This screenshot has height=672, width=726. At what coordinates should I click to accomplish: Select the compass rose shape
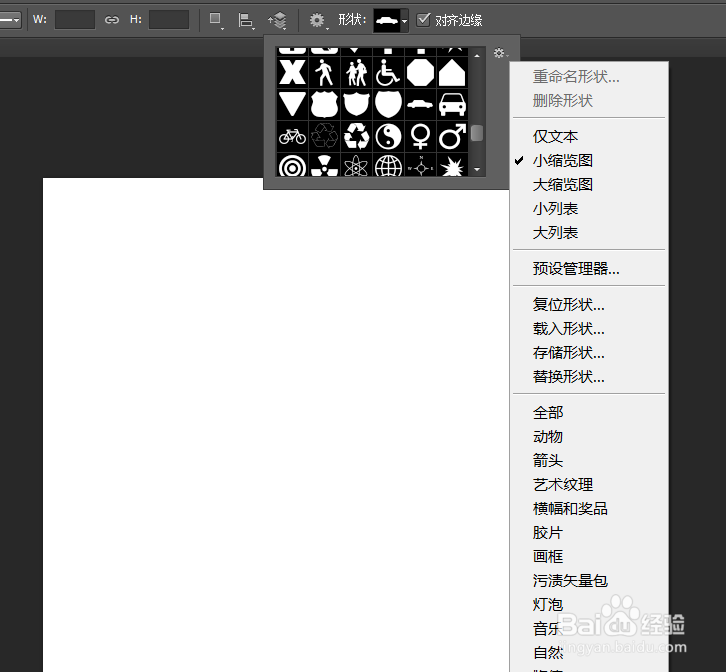tap(420, 165)
